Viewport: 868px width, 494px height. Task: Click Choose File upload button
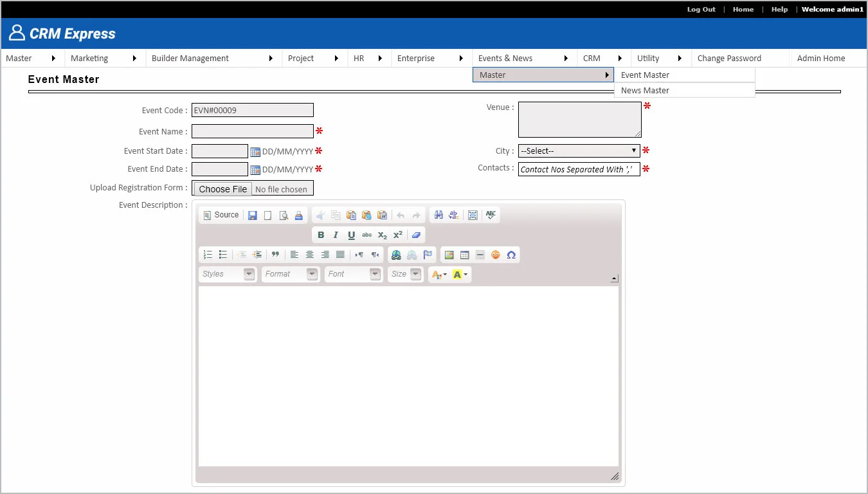(223, 189)
